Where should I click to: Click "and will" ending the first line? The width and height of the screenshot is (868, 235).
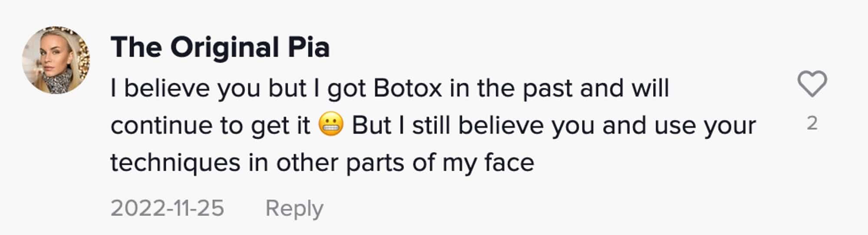click(x=625, y=88)
